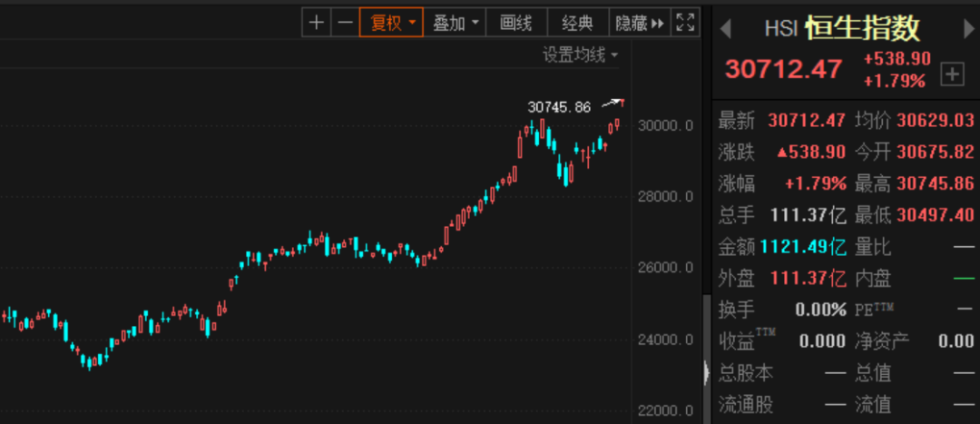
Task: Select the 画线 drawing tool
Action: point(515,24)
